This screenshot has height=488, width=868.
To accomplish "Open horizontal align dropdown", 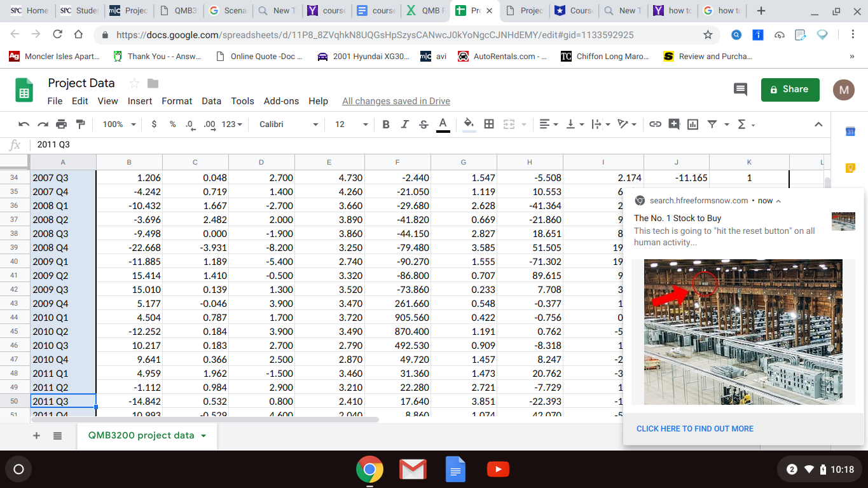I will pyautogui.click(x=548, y=125).
